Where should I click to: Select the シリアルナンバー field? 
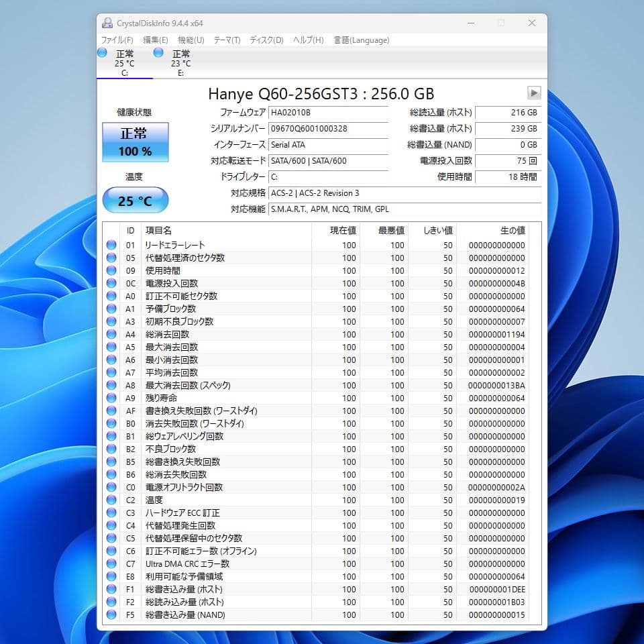tap(329, 129)
